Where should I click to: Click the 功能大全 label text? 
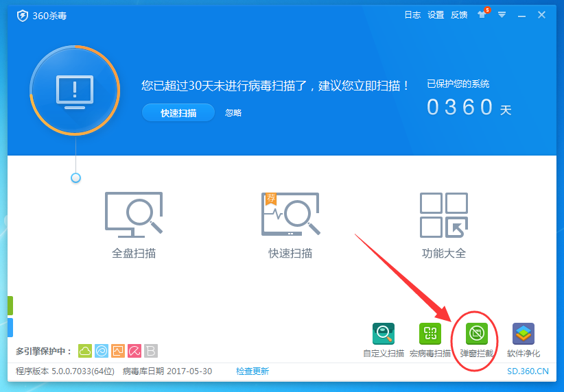[x=444, y=254]
